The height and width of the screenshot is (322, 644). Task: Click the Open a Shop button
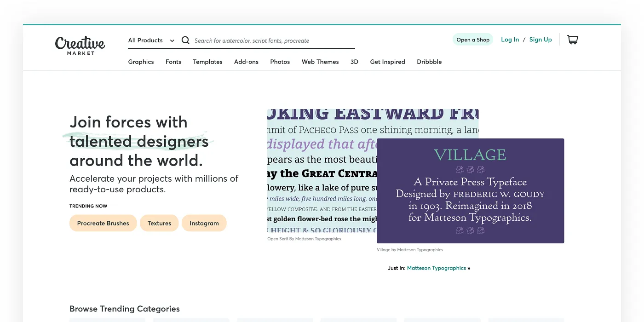pos(473,40)
